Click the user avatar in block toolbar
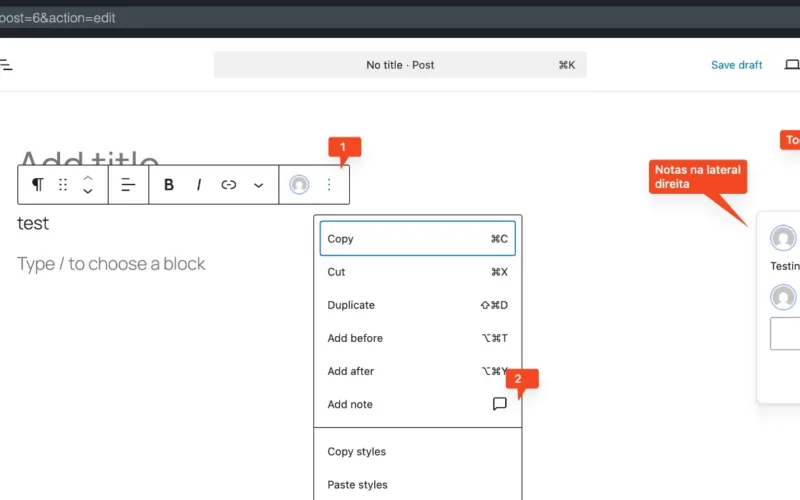800x500 pixels. click(299, 185)
